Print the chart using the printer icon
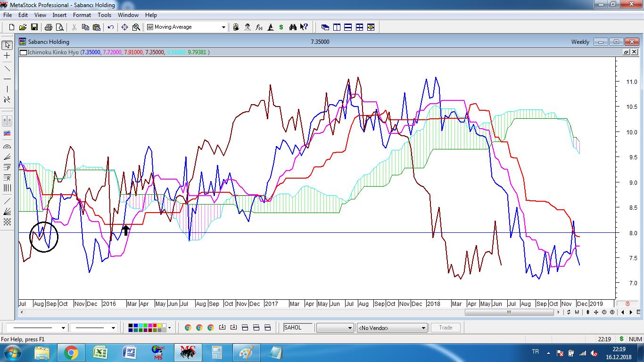The image size is (644, 362). click(x=48, y=27)
